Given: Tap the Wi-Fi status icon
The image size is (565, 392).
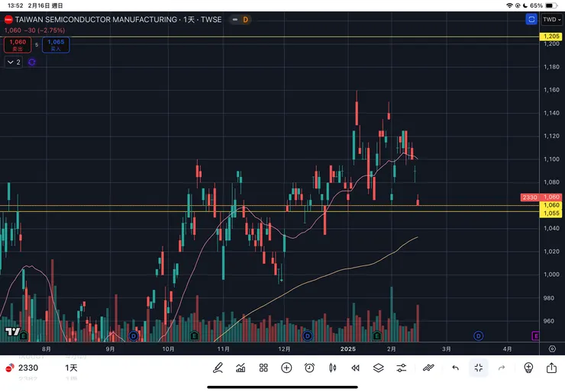Looking at the screenshot, I should (x=509, y=5).
